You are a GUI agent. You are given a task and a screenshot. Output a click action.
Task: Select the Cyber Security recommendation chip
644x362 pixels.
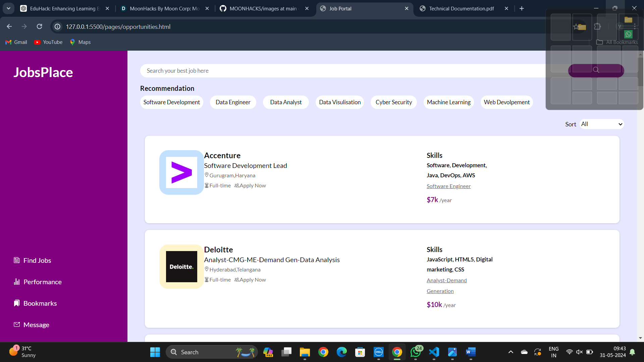(x=393, y=102)
